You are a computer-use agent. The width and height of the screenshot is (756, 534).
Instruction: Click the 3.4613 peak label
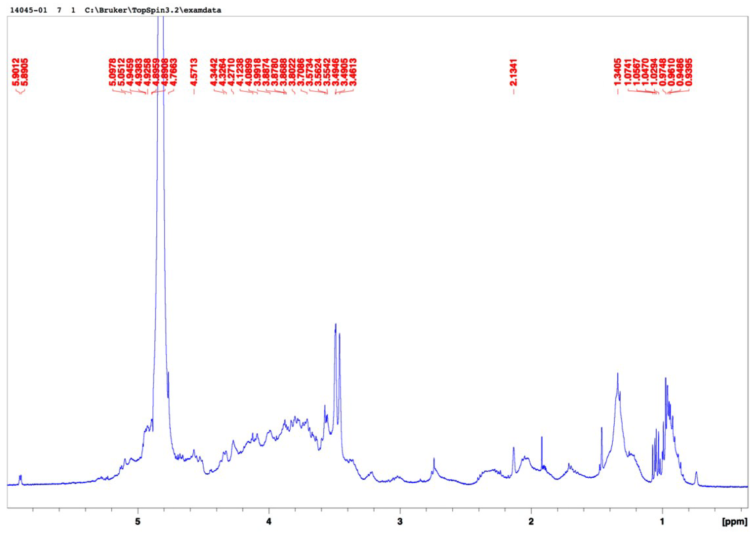click(353, 72)
